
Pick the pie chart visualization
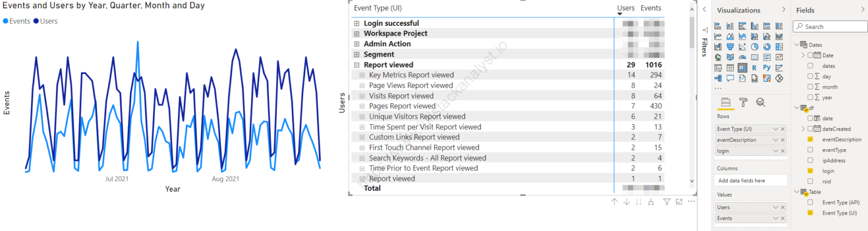754,47
